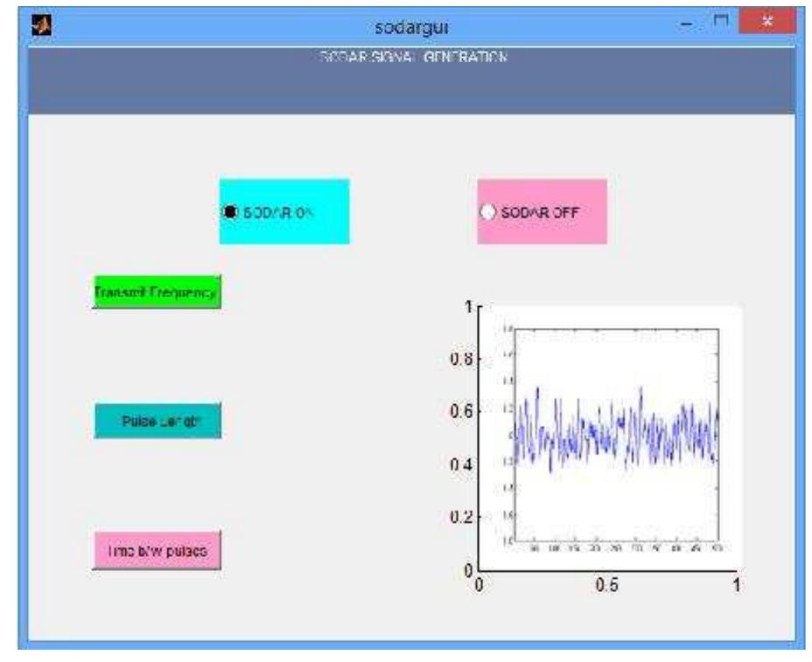The height and width of the screenshot is (662, 812).
Task: Click the MATLAB icon in the title bar
Action: click(41, 24)
